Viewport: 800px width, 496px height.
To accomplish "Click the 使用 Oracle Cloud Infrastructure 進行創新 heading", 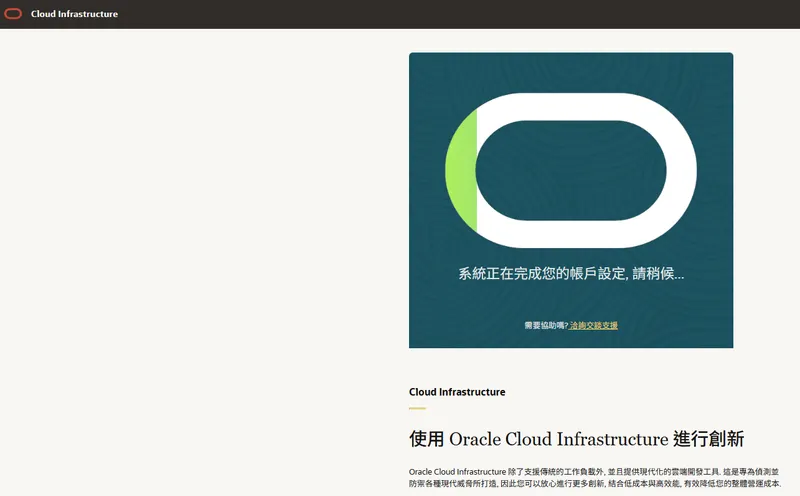I will coord(577,439).
